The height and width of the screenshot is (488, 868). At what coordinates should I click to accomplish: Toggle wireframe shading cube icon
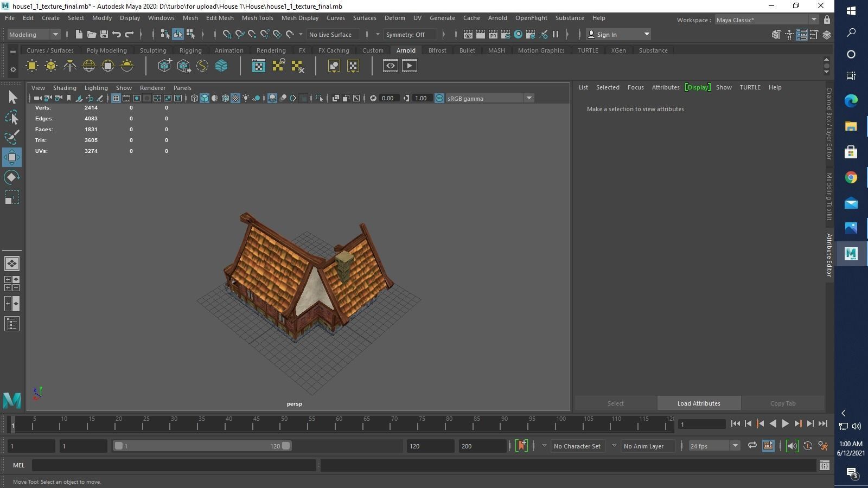(194, 98)
